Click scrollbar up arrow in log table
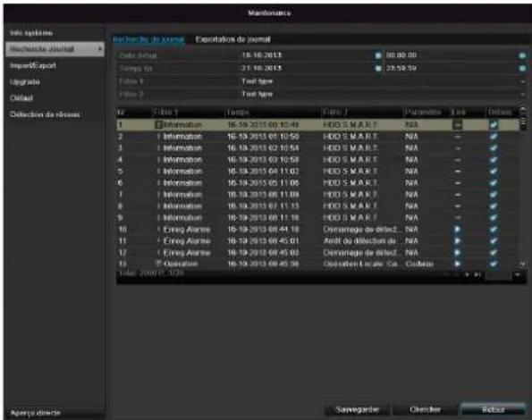Image resolution: width=532 pixels, height=420 pixels. coord(523,110)
